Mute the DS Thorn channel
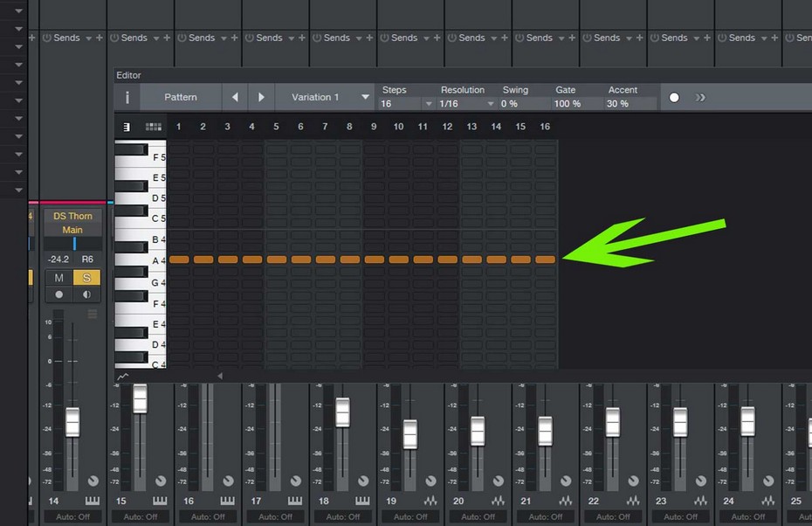 click(58, 278)
